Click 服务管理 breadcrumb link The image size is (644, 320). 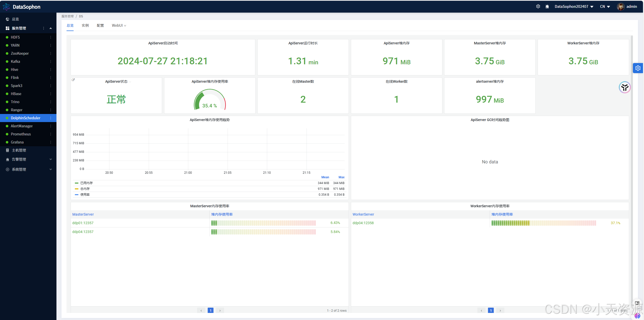pos(68,16)
